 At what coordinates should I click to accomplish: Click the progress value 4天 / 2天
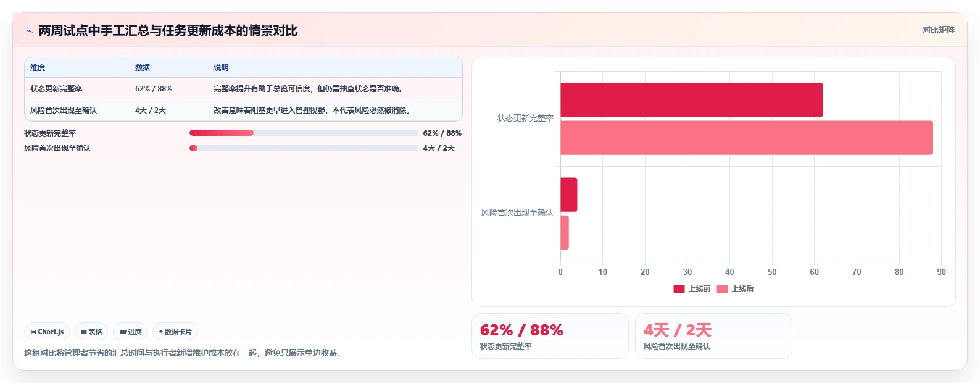pos(439,148)
